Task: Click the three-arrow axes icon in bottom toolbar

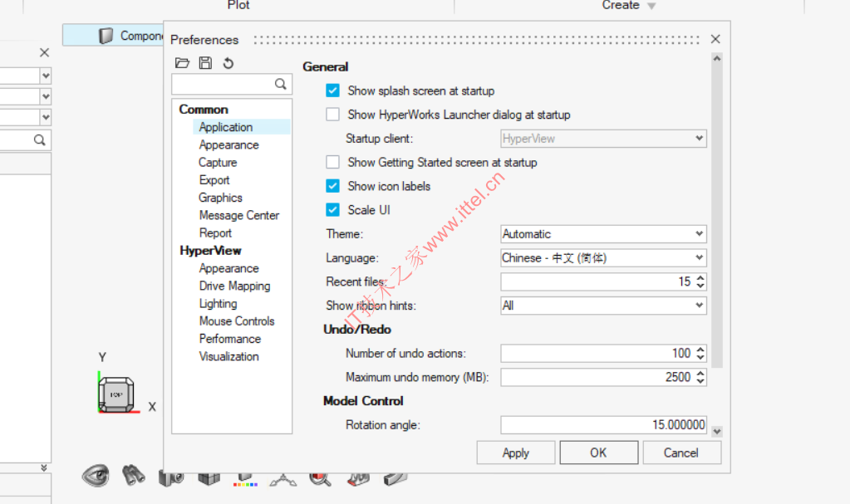Action: click(283, 478)
